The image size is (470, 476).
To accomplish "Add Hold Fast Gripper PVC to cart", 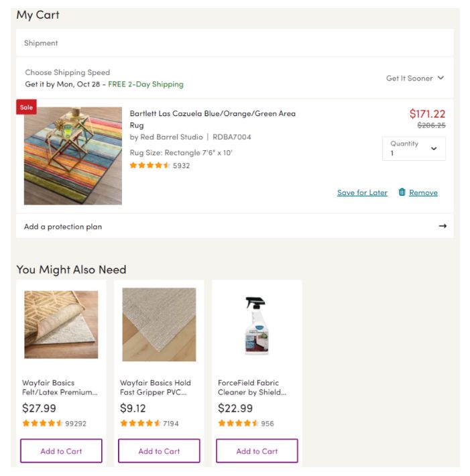I will coord(159,451).
